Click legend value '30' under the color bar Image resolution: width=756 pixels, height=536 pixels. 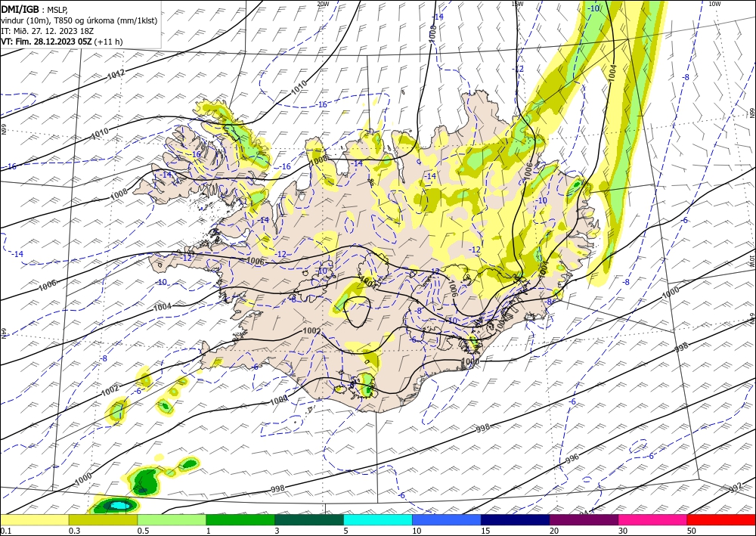click(623, 531)
